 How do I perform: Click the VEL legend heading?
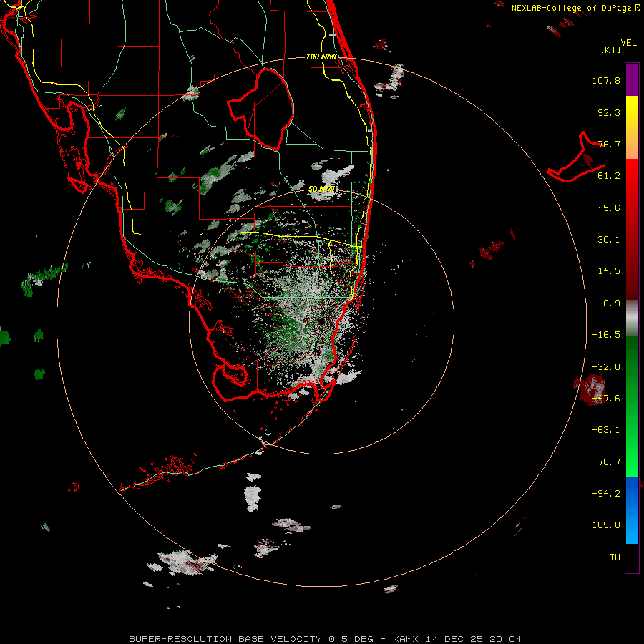[x=628, y=43]
